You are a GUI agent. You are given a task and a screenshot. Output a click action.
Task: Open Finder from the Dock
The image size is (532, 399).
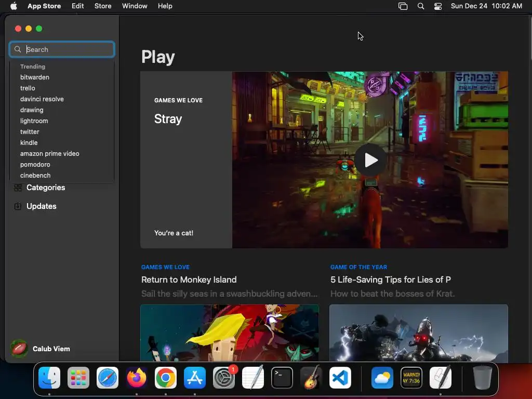(49, 378)
